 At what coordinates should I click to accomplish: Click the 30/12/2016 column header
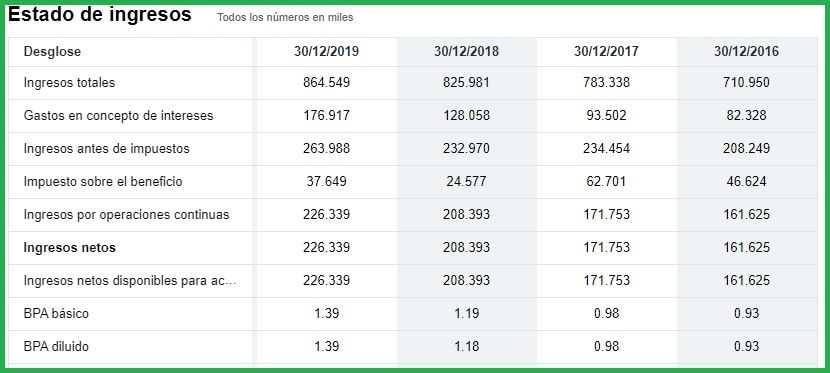tap(746, 52)
